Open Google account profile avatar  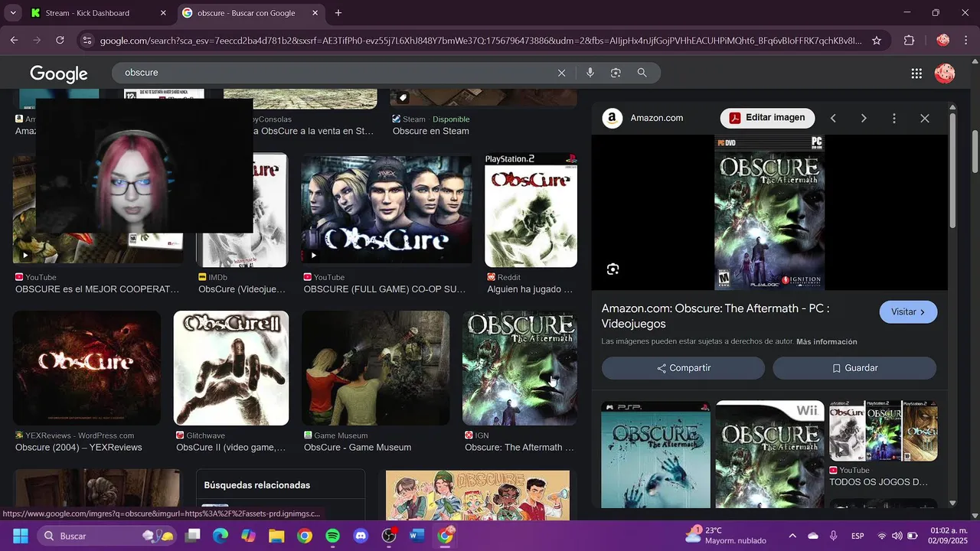(x=945, y=73)
